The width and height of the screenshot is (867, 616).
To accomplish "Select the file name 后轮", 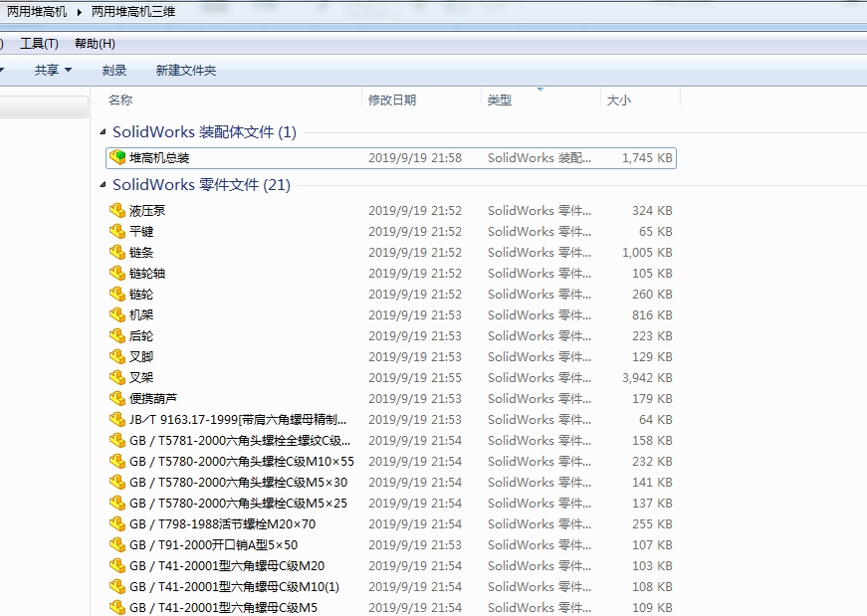I will pyautogui.click(x=141, y=336).
